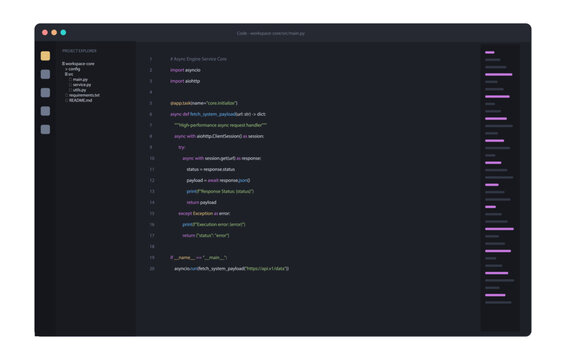This screenshot has width=566, height=360.
Task: Open README.md in the project explorer
Action: point(80,100)
